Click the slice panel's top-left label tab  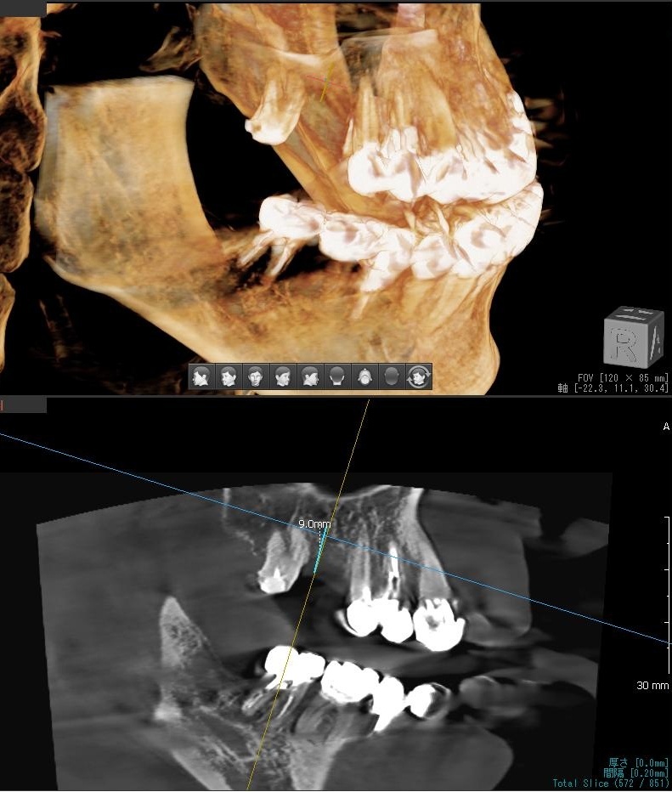pyautogui.click(x=24, y=406)
